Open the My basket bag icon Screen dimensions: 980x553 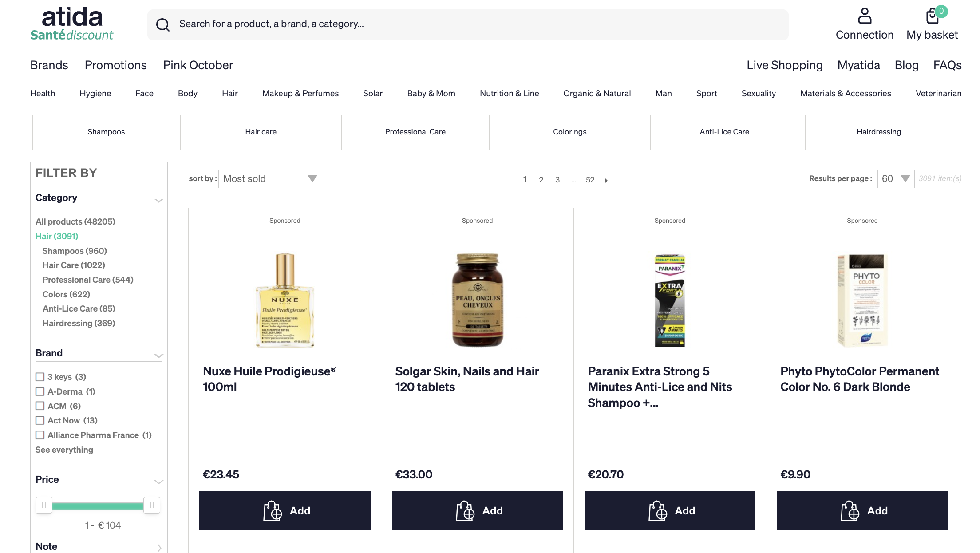point(932,16)
